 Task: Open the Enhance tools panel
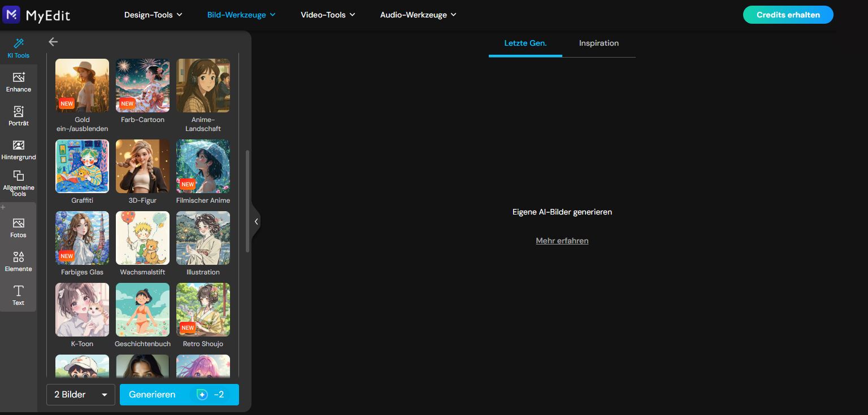[x=19, y=82]
